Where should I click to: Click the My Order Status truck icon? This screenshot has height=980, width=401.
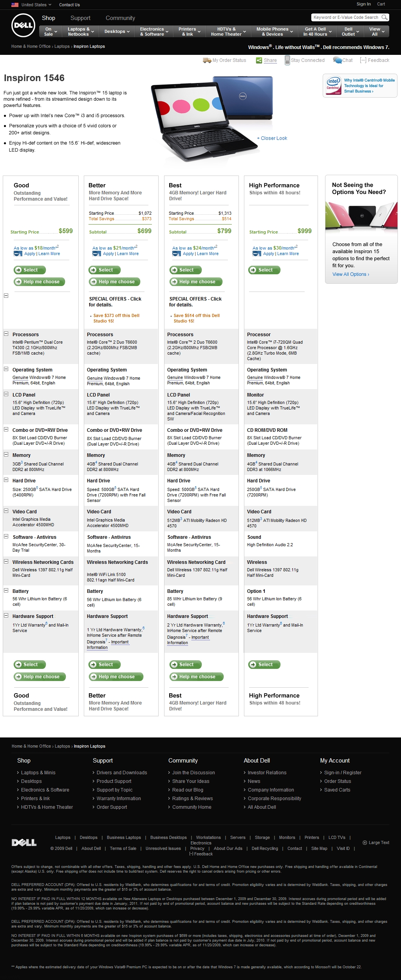tap(207, 60)
